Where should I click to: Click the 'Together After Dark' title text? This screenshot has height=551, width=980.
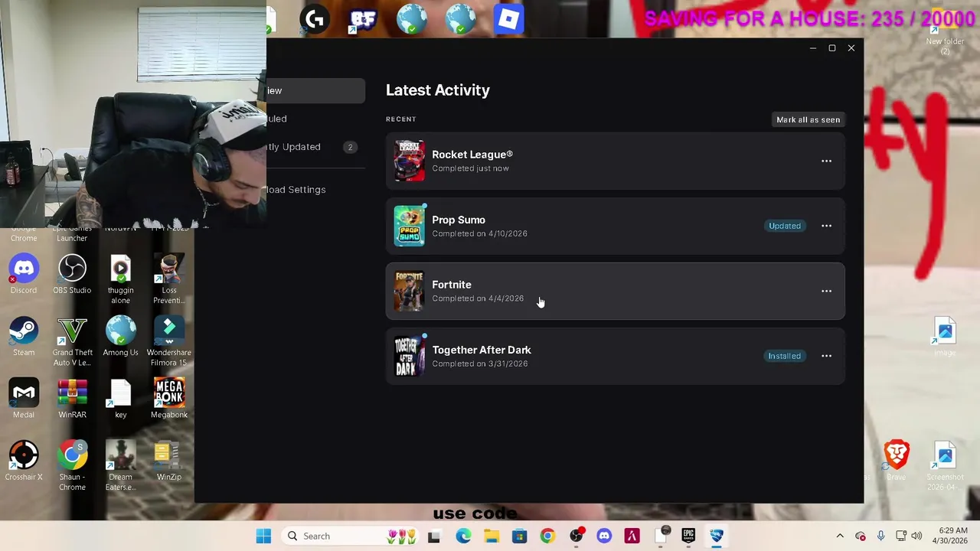click(x=482, y=350)
